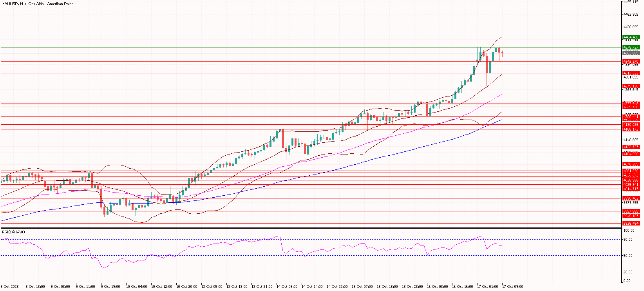The height and width of the screenshot is (291, 644).
Task: Click the latest candlestick on the chart
Action: [502, 53]
